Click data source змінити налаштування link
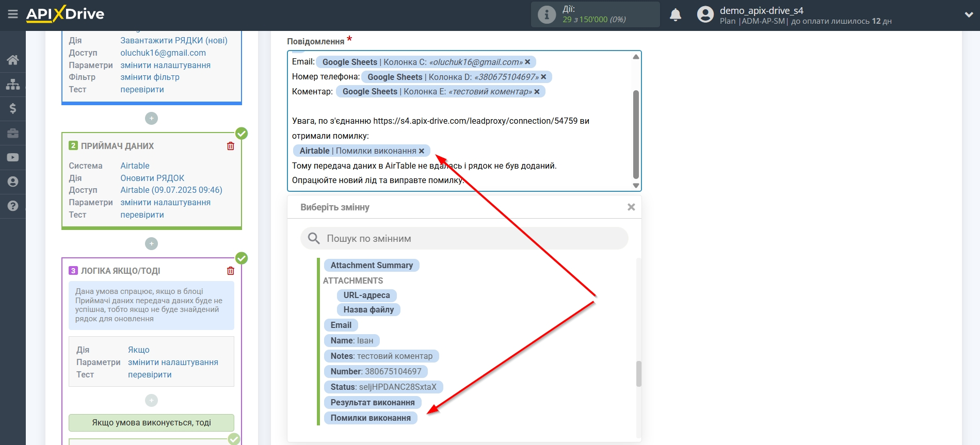This screenshot has width=980, height=445. (x=166, y=65)
